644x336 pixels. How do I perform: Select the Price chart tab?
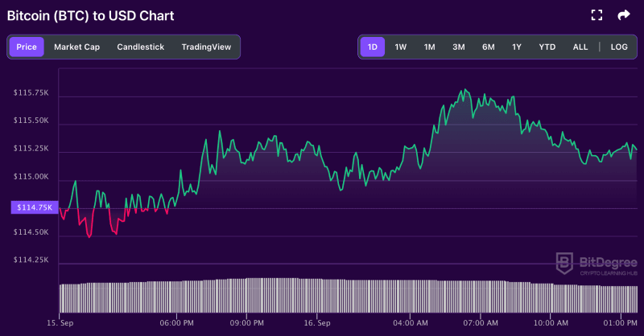(x=27, y=47)
